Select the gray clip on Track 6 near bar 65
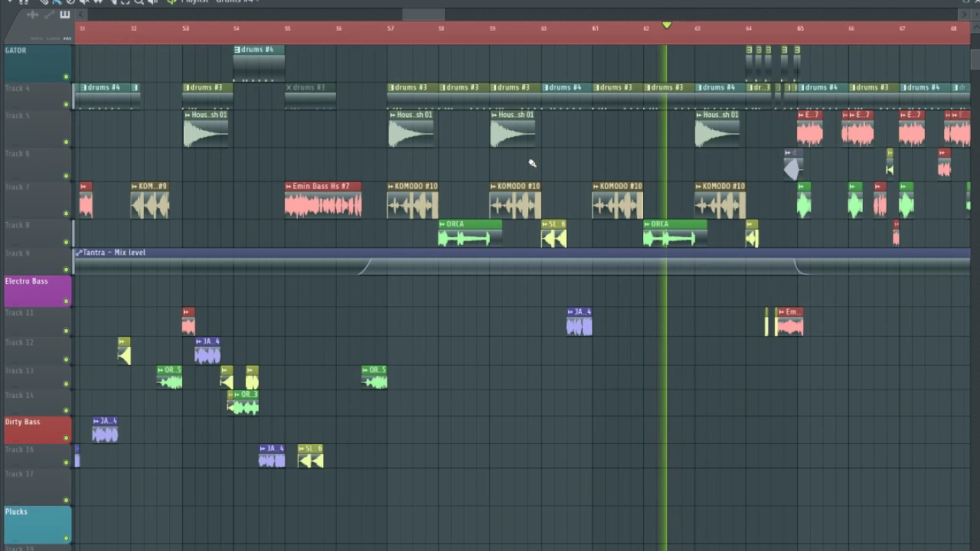Viewport: 980px width, 551px height. pyautogui.click(x=792, y=164)
